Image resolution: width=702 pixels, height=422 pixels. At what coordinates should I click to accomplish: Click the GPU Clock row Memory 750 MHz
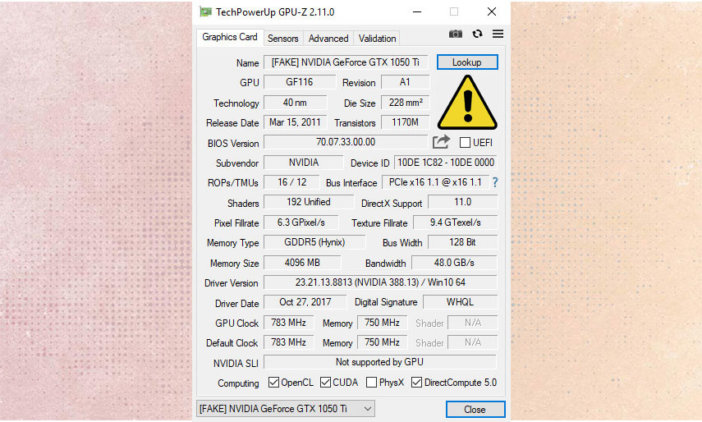coord(382,323)
